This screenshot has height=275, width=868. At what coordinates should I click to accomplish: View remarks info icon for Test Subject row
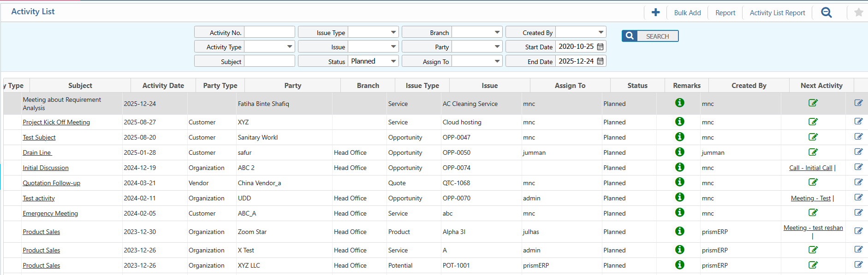point(680,137)
